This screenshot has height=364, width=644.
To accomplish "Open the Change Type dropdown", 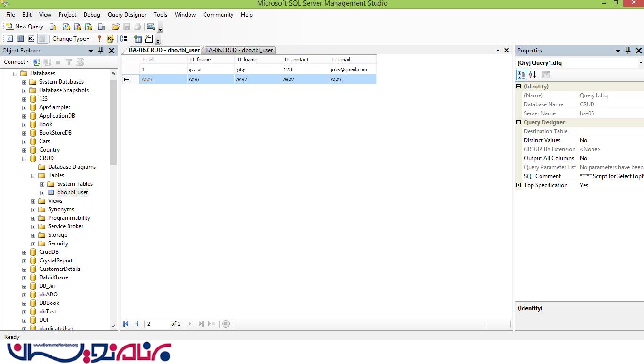I will 71,39.
